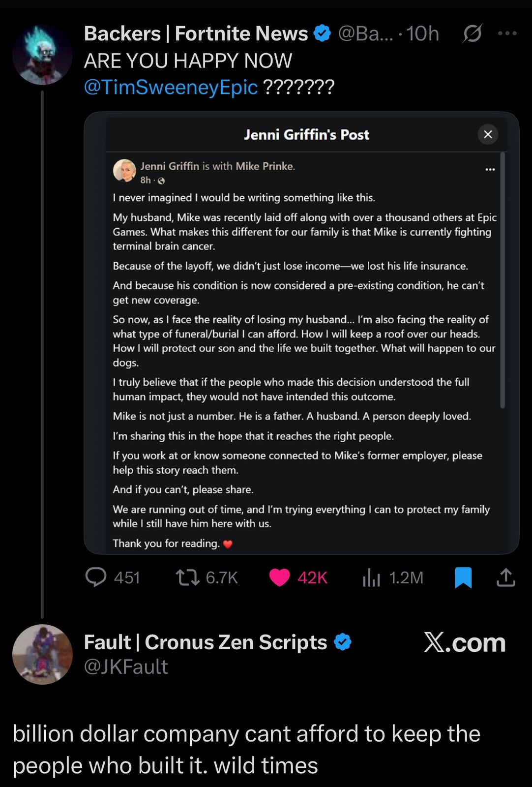Expand Jenni Griffin's post options with ellipsis
This screenshot has height=787, width=532.
click(490, 168)
